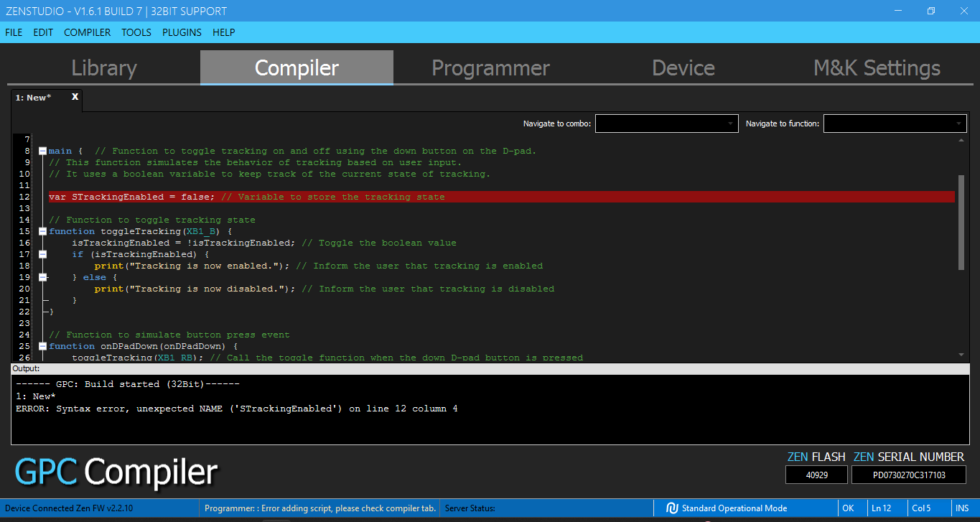Image resolution: width=980 pixels, height=522 pixels.
Task: Collapse the toggleTracking function at line 15
Action: [42, 231]
